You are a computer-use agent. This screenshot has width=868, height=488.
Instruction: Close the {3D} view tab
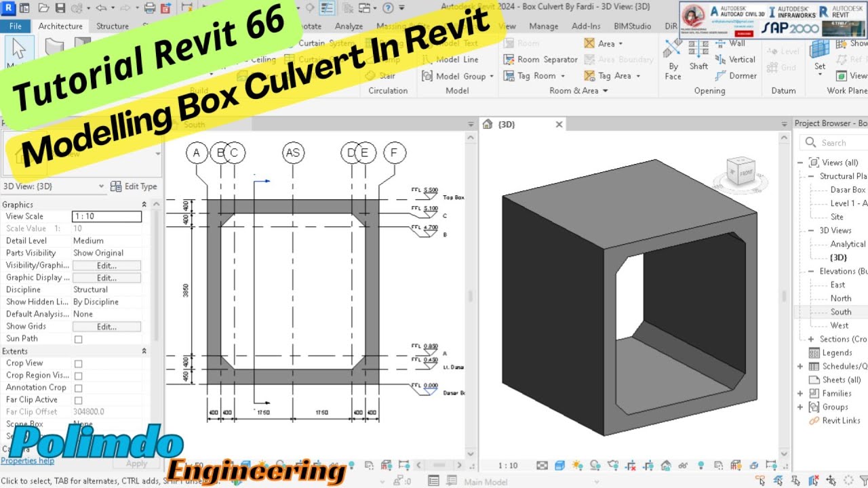559,124
